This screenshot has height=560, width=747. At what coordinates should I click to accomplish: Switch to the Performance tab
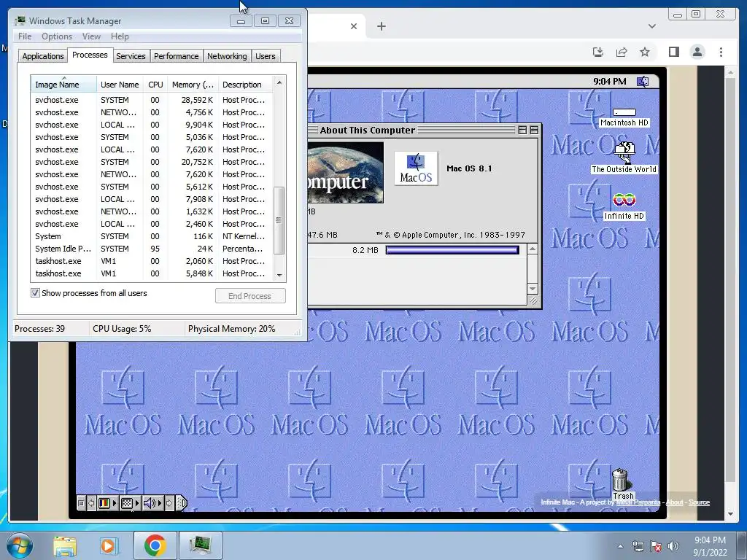(177, 56)
